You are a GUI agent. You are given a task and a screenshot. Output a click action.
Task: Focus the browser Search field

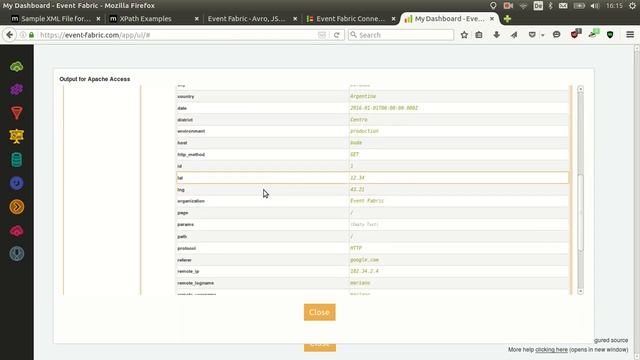pos(401,35)
